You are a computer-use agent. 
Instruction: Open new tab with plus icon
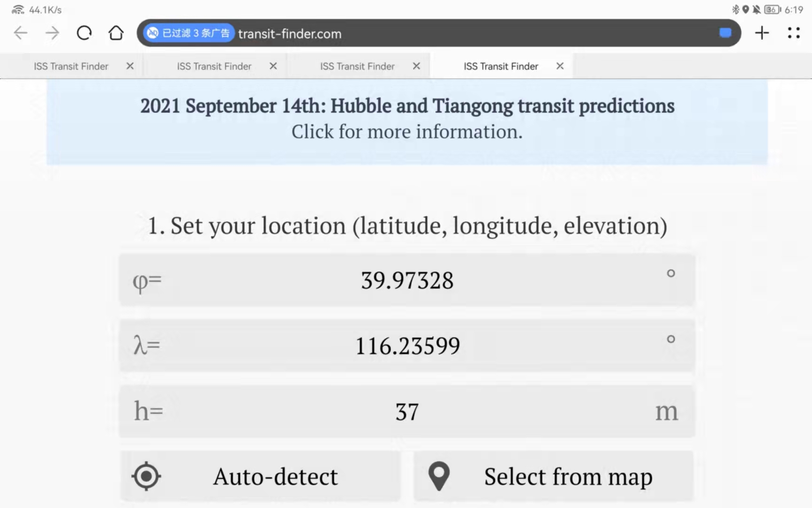tap(762, 33)
